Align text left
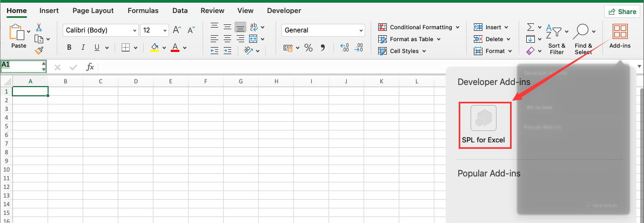This screenshot has height=223, width=644. pyautogui.click(x=214, y=38)
